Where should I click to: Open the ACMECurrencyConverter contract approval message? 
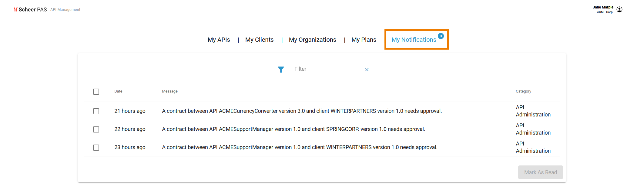click(302, 111)
